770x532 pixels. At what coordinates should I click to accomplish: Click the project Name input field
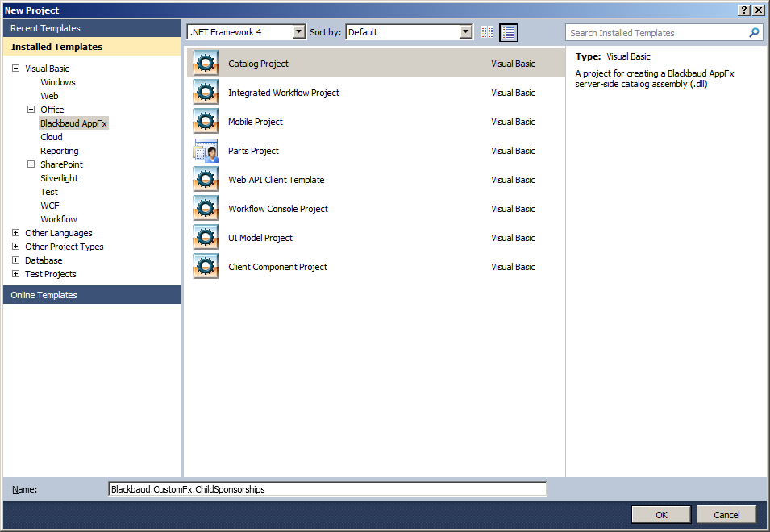coord(327,489)
